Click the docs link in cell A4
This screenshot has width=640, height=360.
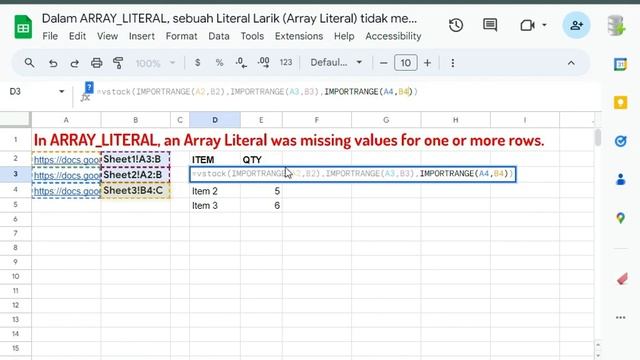67,191
